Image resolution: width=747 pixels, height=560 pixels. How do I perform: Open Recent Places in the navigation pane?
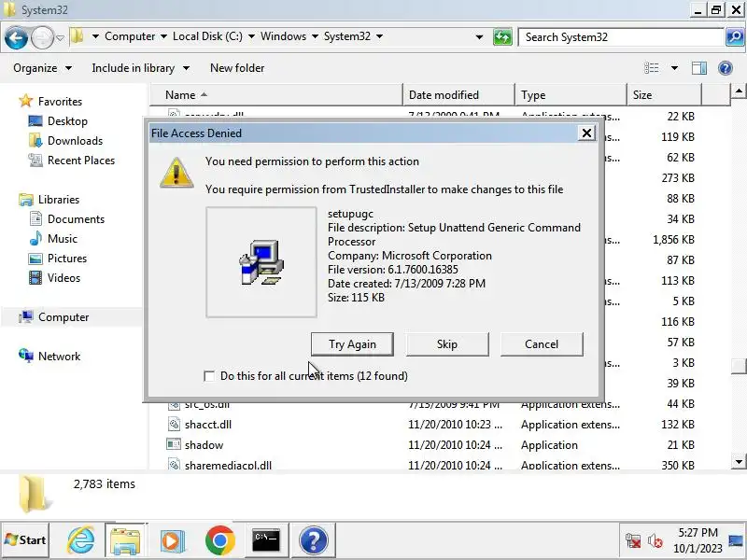pos(72,160)
